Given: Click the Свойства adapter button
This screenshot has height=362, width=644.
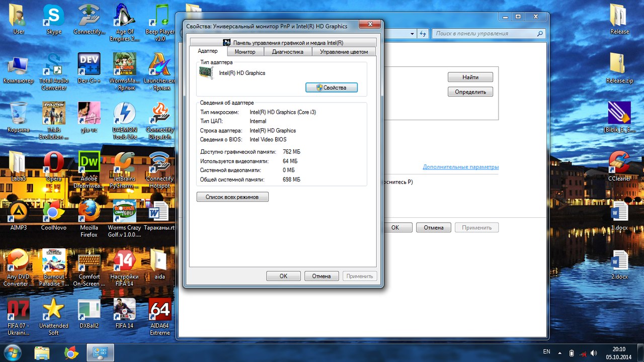Looking at the screenshot, I should pyautogui.click(x=331, y=87).
